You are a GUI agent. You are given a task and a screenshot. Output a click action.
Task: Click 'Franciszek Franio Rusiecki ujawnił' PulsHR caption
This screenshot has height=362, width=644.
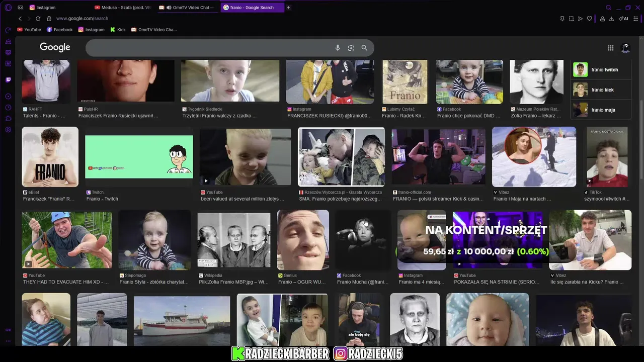[118, 116]
